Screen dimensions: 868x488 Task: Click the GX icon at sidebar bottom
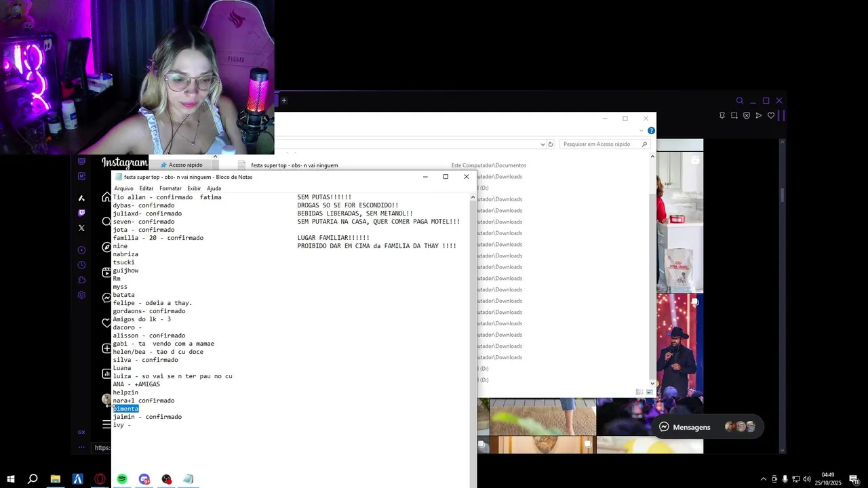pos(81,432)
